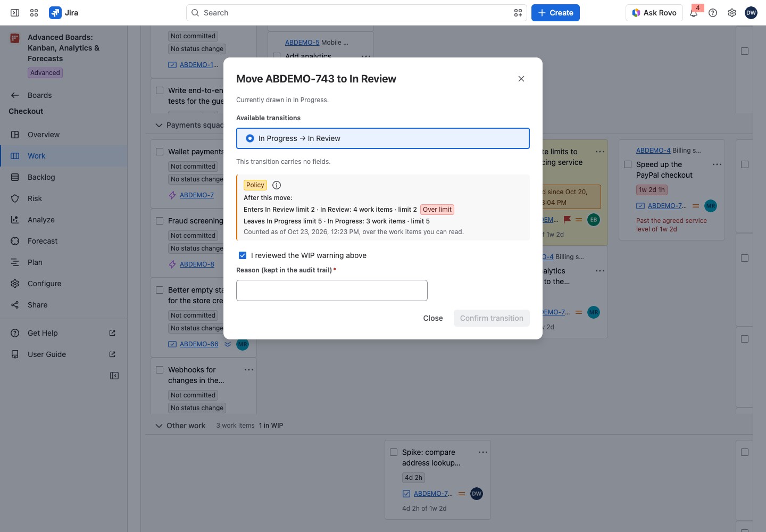Viewport: 766px width, 532px height.
Task: Open Forecast in sidebar
Action: [64, 241]
